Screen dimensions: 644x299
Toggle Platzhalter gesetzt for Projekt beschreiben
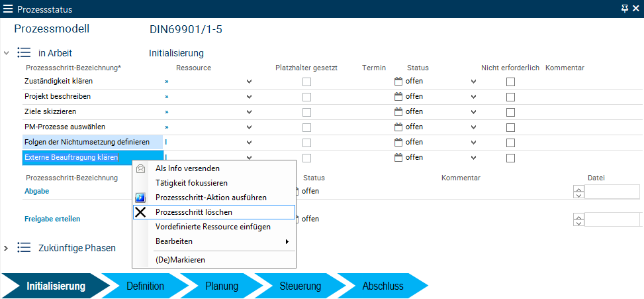tap(307, 97)
